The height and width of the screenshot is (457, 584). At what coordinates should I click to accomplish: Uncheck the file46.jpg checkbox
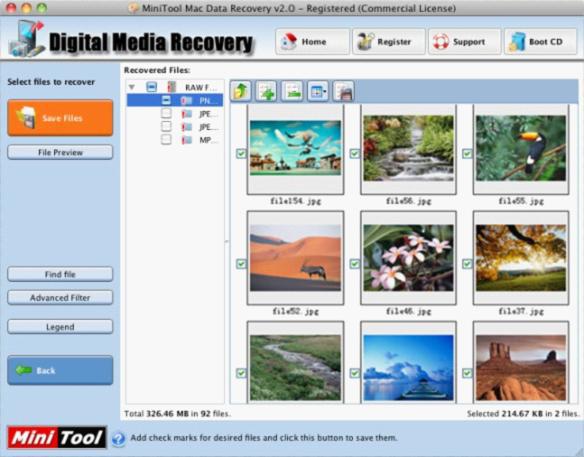[355, 264]
